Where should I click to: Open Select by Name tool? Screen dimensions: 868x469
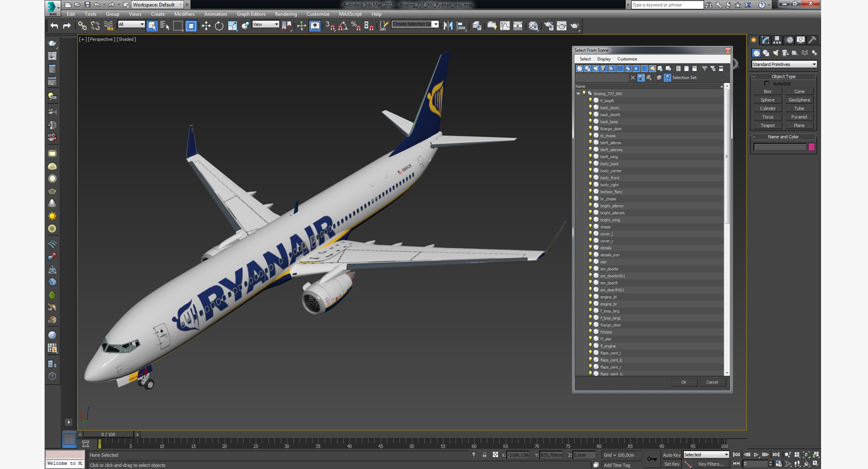(165, 26)
